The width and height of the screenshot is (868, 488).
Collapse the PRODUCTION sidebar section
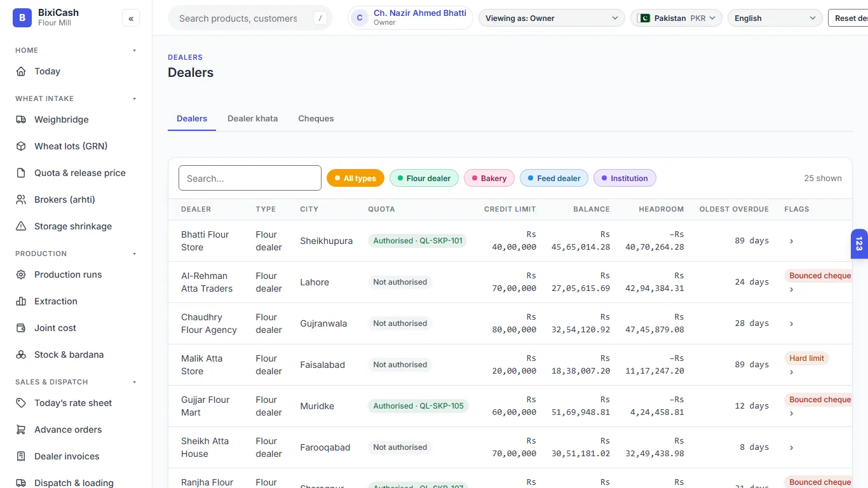pos(134,254)
